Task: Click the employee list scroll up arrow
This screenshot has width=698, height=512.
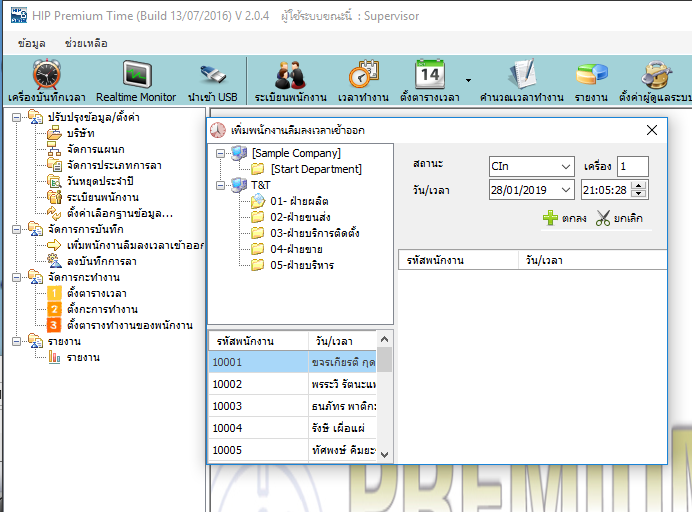Action: coord(385,339)
